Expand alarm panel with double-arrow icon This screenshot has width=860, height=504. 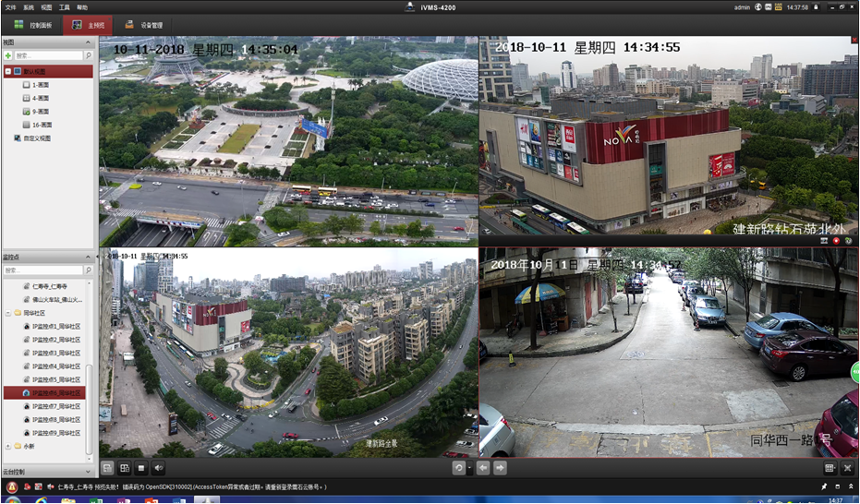850,486
